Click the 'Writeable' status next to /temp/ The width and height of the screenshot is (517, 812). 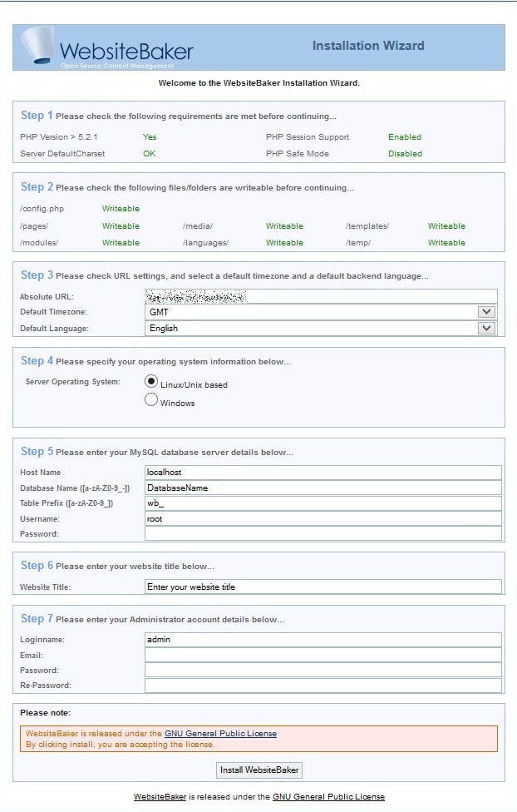(446, 242)
